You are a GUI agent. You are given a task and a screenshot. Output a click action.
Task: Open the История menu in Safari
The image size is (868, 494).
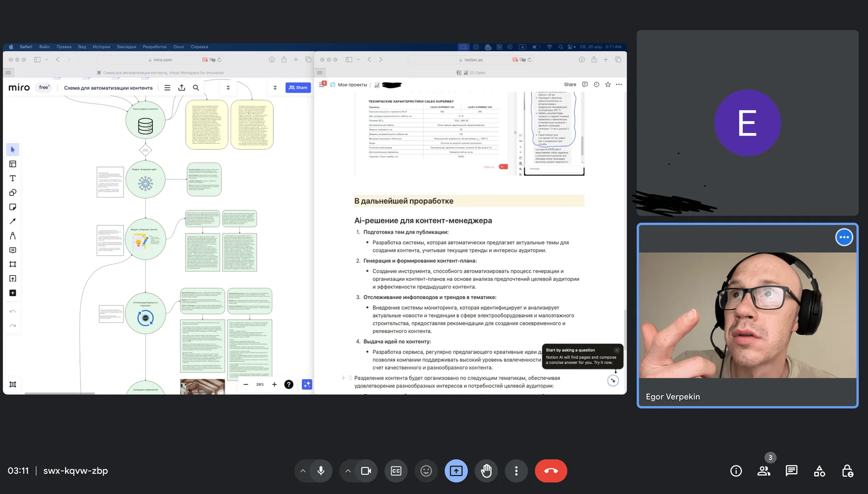click(101, 47)
